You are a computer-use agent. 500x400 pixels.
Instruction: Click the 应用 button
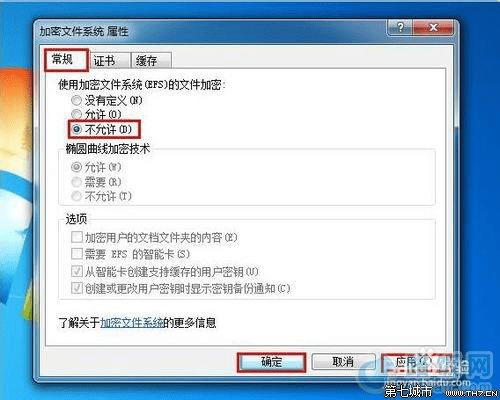413,362
